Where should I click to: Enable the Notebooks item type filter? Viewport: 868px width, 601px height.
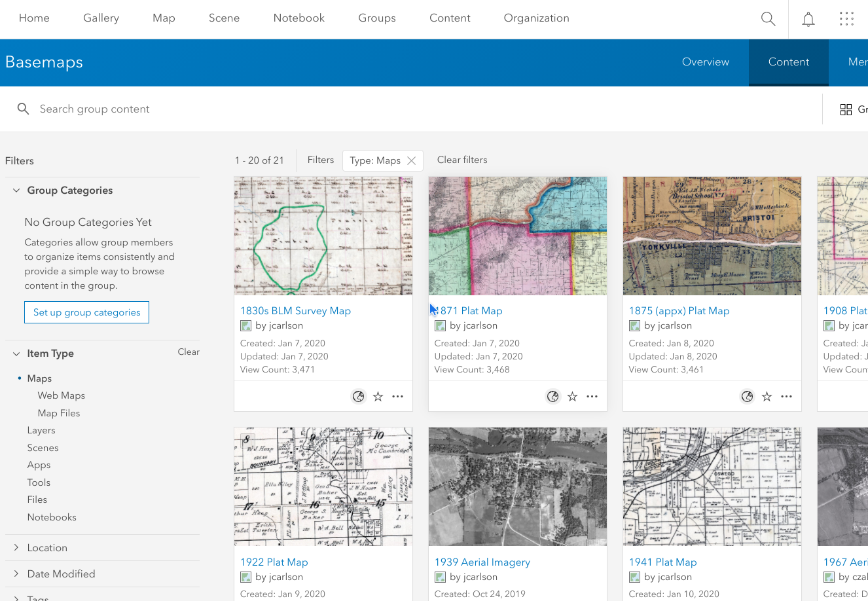(52, 517)
